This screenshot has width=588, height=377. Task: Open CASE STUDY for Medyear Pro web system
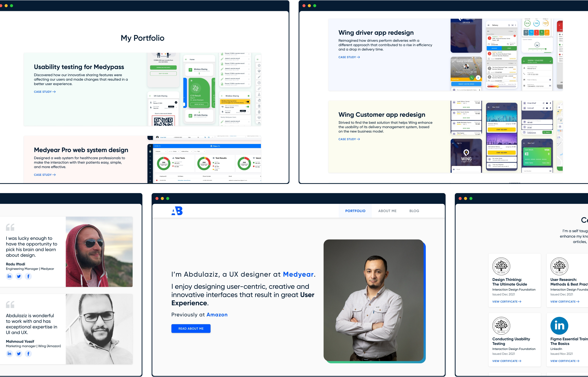pos(45,175)
